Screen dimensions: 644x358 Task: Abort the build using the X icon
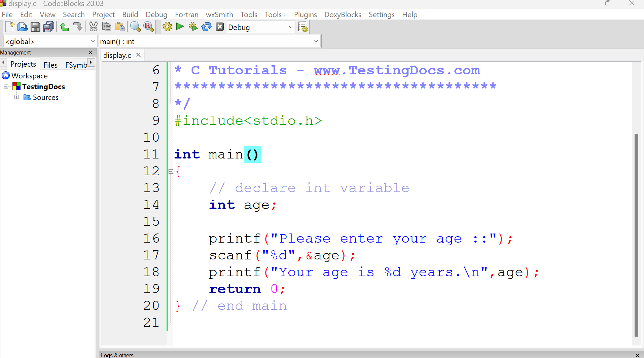pyautogui.click(x=220, y=27)
